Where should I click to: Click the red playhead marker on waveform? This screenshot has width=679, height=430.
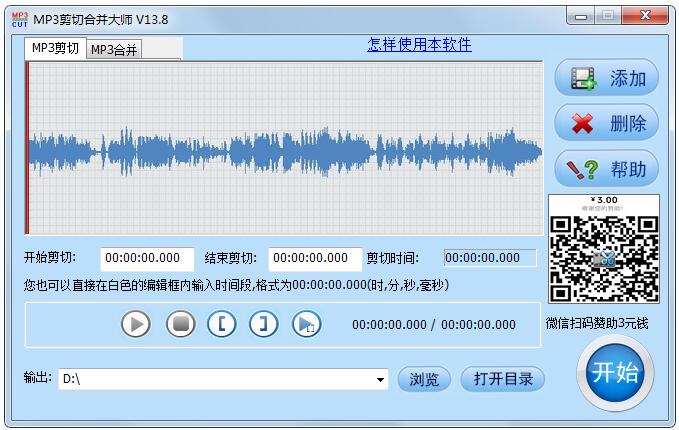(28, 150)
